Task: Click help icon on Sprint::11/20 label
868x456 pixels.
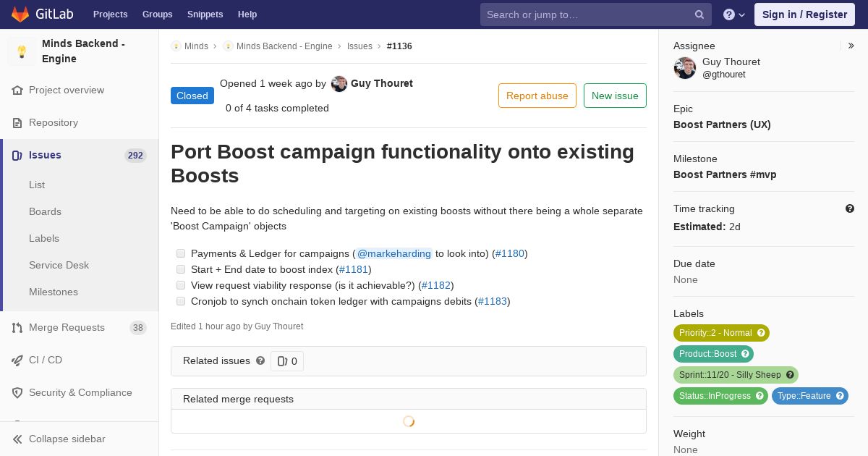Action: coord(790,375)
